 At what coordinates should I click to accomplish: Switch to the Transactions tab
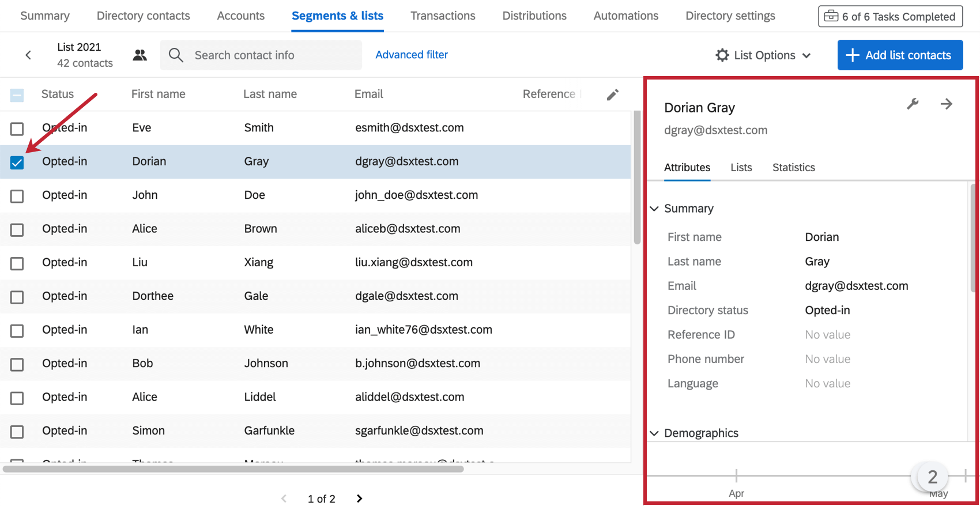(x=443, y=16)
